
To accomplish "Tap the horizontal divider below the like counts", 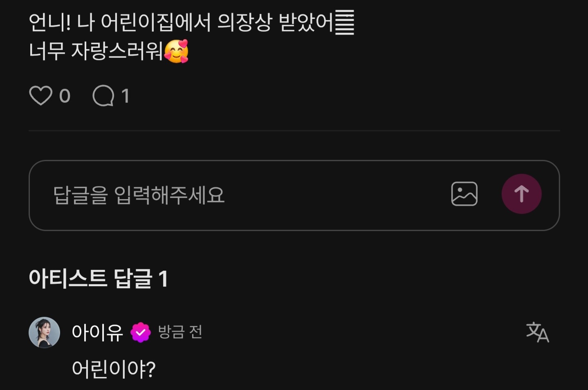I will point(294,131).
